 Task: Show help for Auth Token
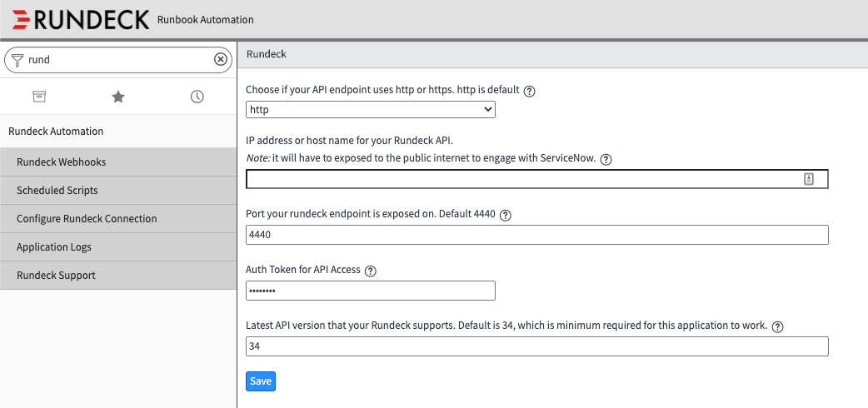pos(371,271)
